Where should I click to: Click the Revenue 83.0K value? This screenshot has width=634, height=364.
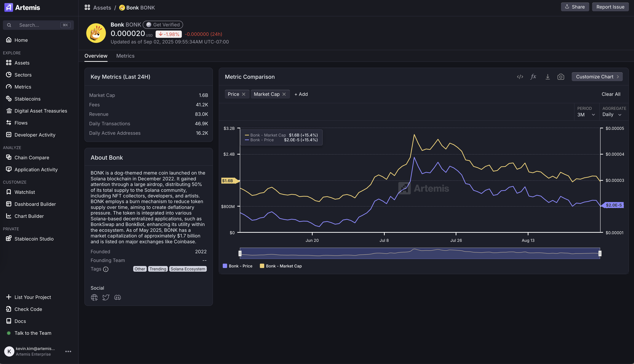click(x=201, y=114)
